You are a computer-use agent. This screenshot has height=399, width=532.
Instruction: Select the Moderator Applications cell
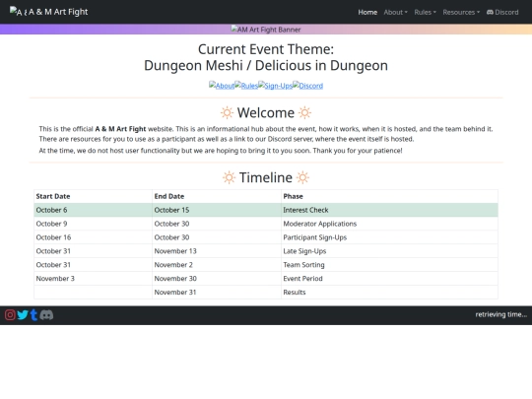pyautogui.click(x=389, y=224)
